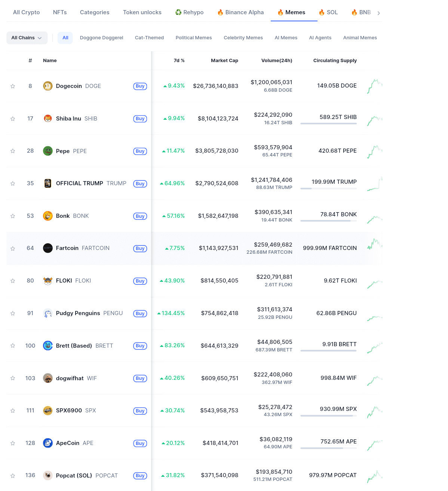The image size is (448, 491).
Task: Click the Buy button for Dogecoin
Action: coord(140,86)
